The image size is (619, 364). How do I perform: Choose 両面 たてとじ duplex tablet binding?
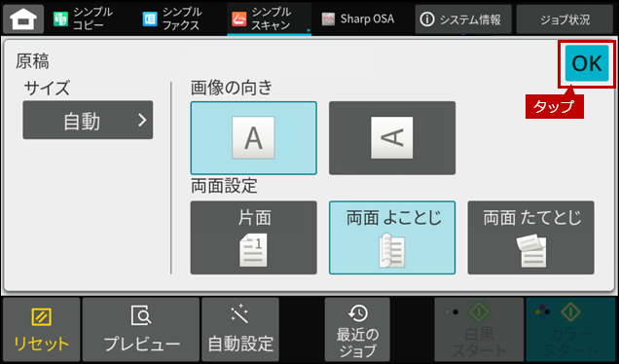531,237
